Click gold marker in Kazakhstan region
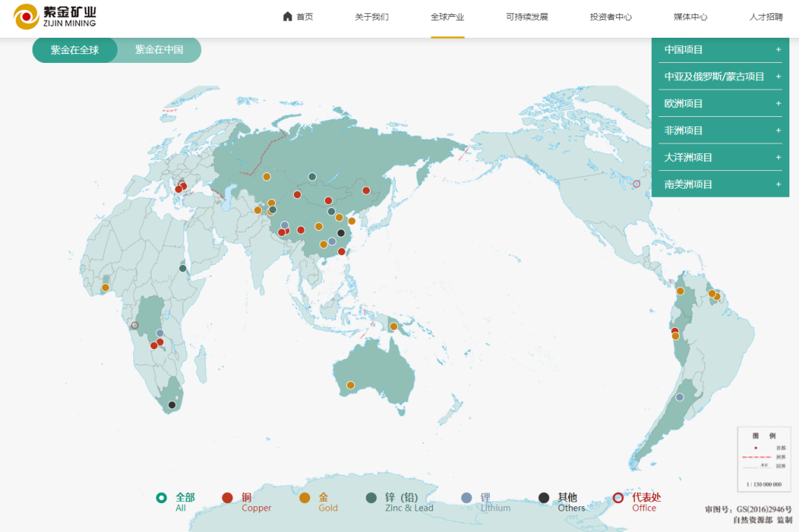The image size is (799, 532). 266,177
